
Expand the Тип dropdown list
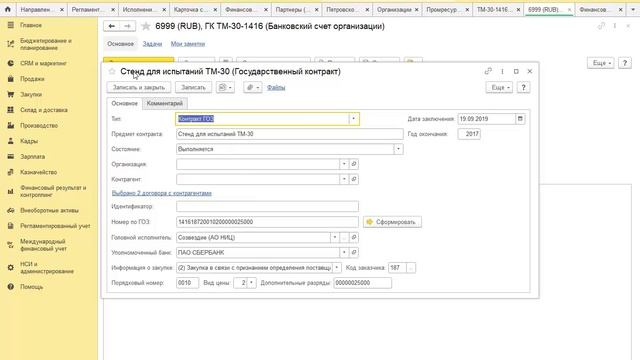(353, 119)
